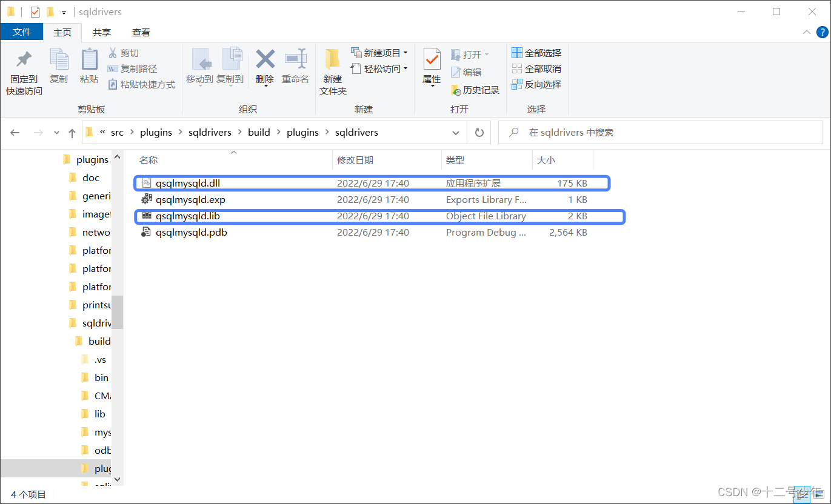Click the Up one level arrow
The width and height of the screenshot is (831, 504).
point(72,133)
